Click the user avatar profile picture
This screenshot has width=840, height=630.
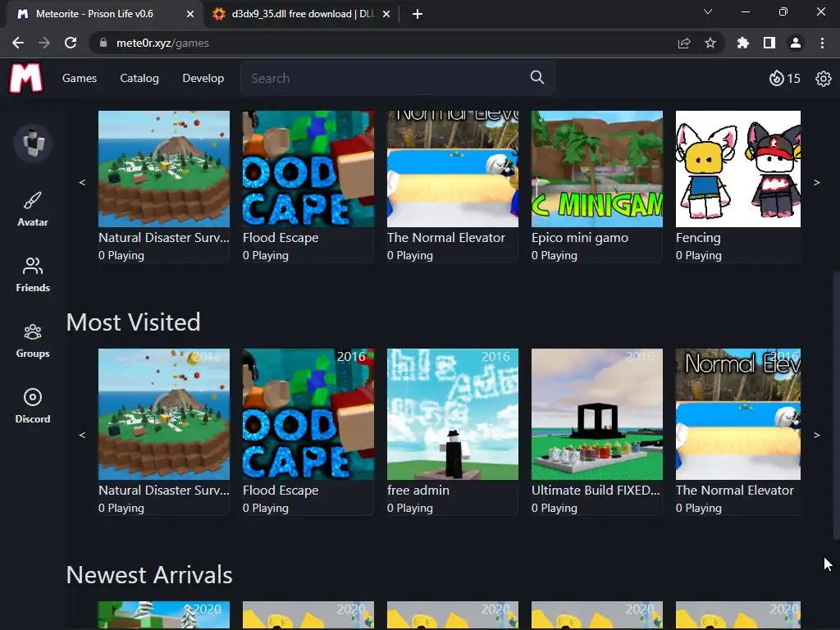click(33, 143)
